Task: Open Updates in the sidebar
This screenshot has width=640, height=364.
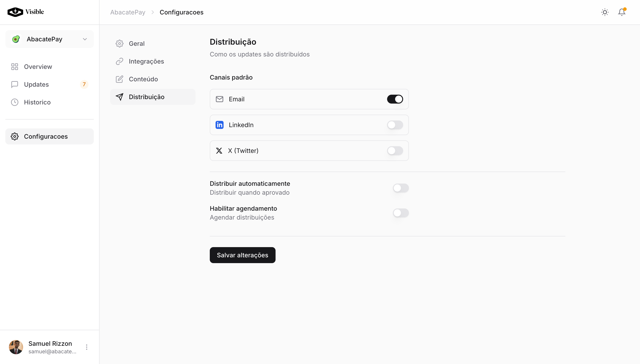Action: (x=36, y=84)
